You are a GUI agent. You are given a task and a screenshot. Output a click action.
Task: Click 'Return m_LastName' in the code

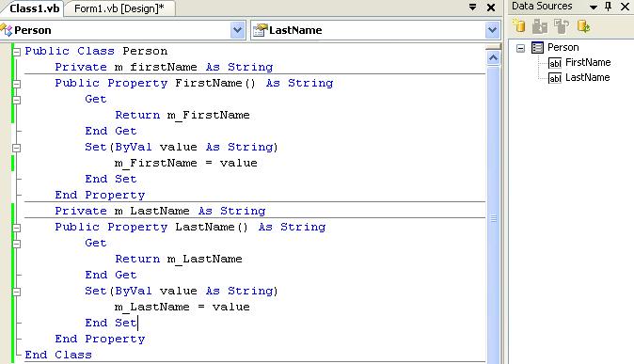pos(179,259)
